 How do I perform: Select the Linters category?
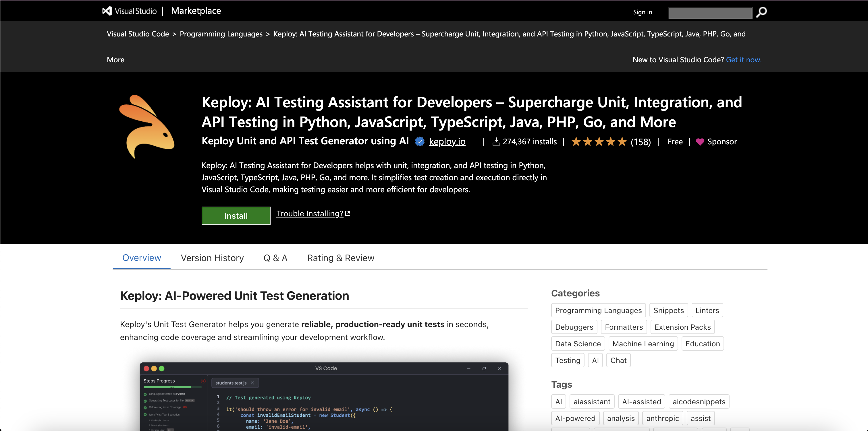(707, 310)
